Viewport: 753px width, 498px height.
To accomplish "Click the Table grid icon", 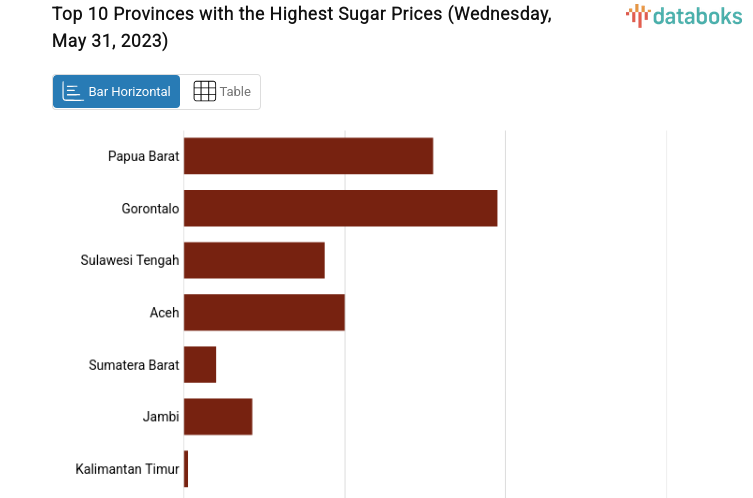I will tap(204, 92).
